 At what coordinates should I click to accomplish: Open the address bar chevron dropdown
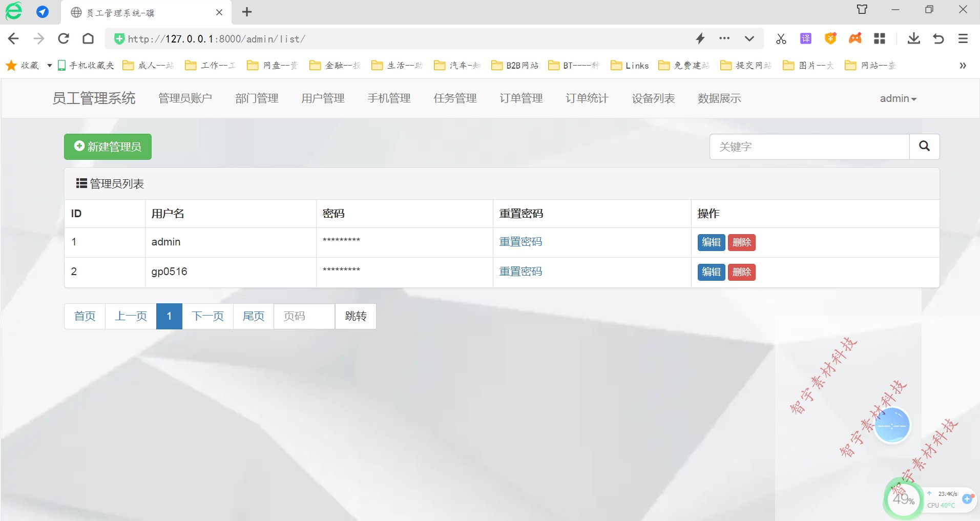(x=749, y=38)
